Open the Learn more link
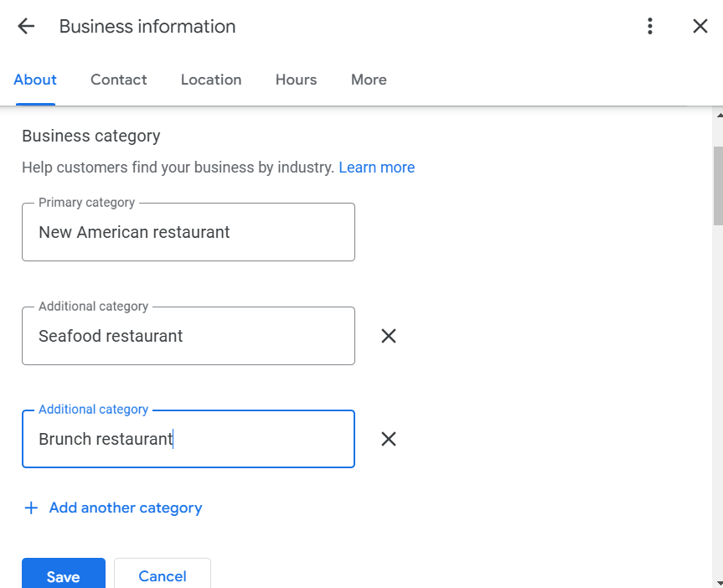The width and height of the screenshot is (723, 588). 377,168
